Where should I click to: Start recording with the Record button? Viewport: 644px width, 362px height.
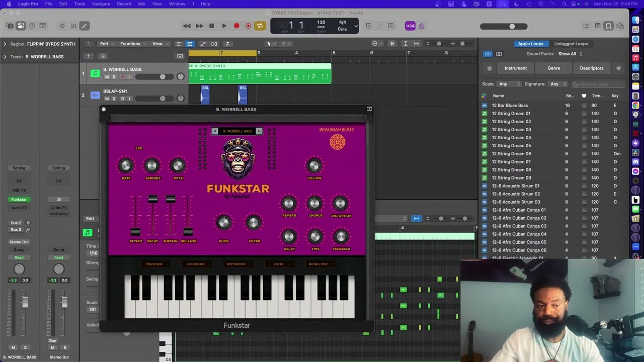click(x=236, y=26)
